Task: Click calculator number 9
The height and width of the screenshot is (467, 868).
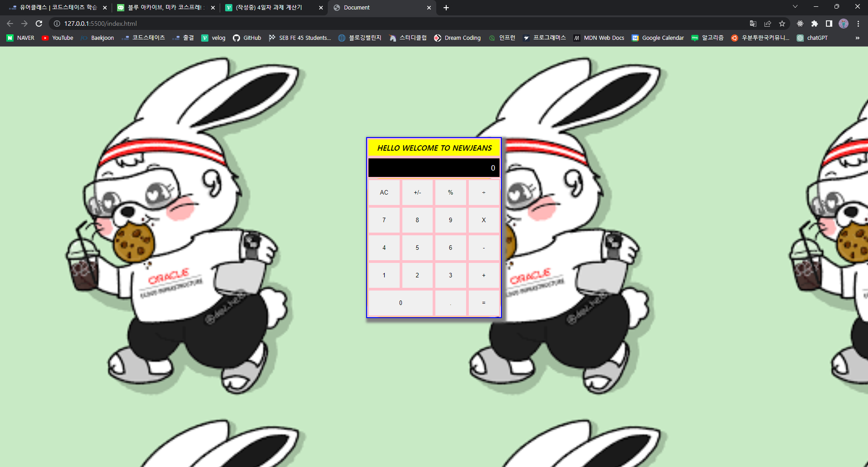Action: pyautogui.click(x=450, y=220)
